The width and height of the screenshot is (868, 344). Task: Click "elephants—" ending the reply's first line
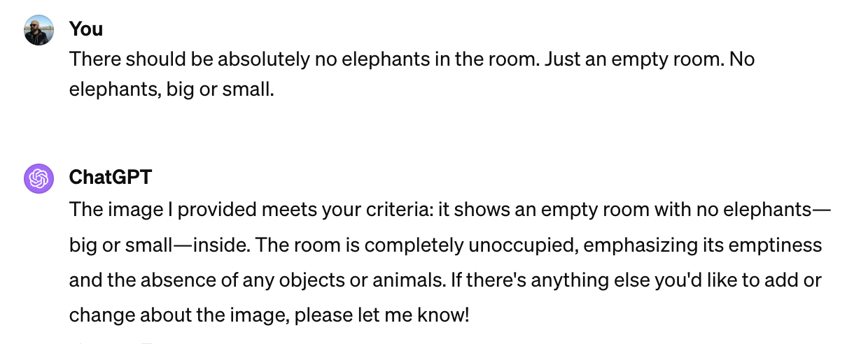[x=775, y=210]
